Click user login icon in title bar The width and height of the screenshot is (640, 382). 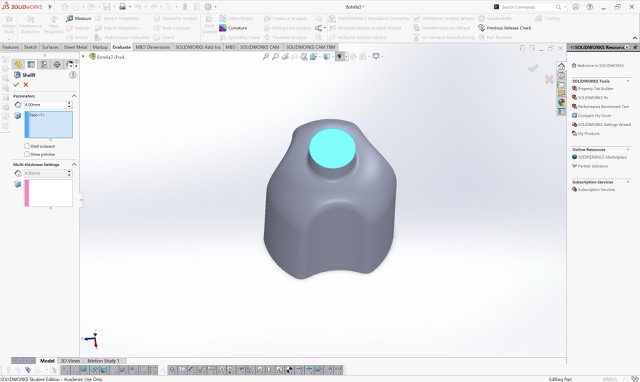576,7
